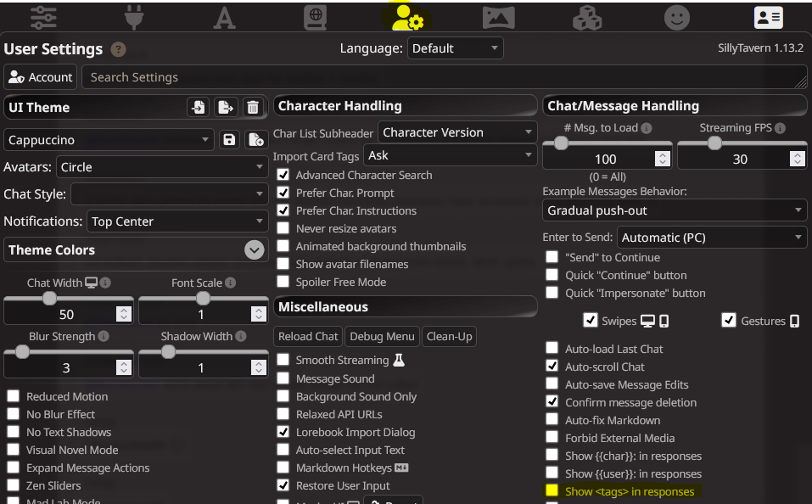The width and height of the screenshot is (812, 504).
Task: Click the help question mark beside User Settings
Action: [x=119, y=49]
